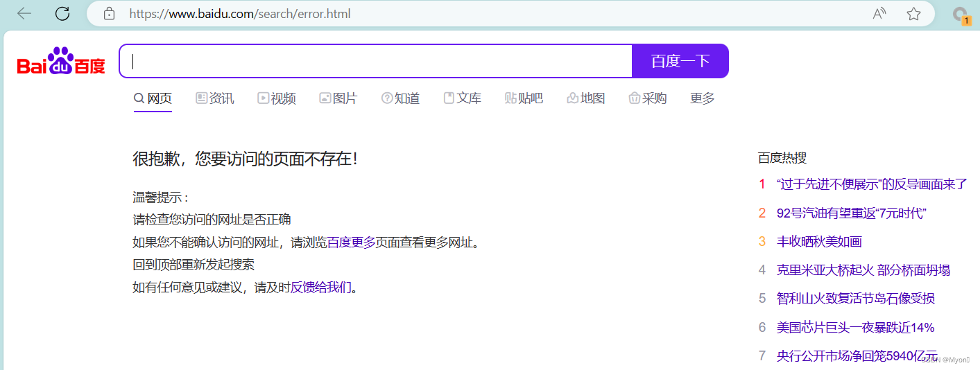The height and width of the screenshot is (370, 980).
Task: Open hot search 克里米亚大桥起火
Action: click(x=863, y=270)
